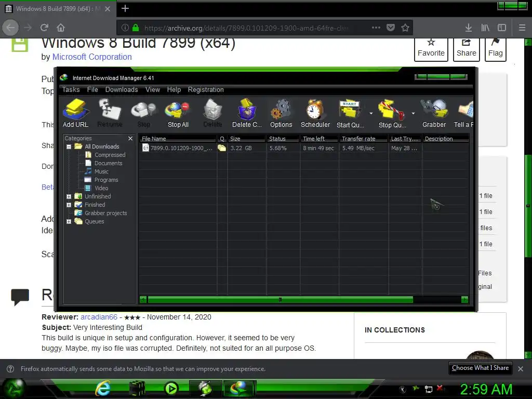Image resolution: width=532 pixels, height=399 pixels.
Task: Open the Registration menu
Action: 206,89
